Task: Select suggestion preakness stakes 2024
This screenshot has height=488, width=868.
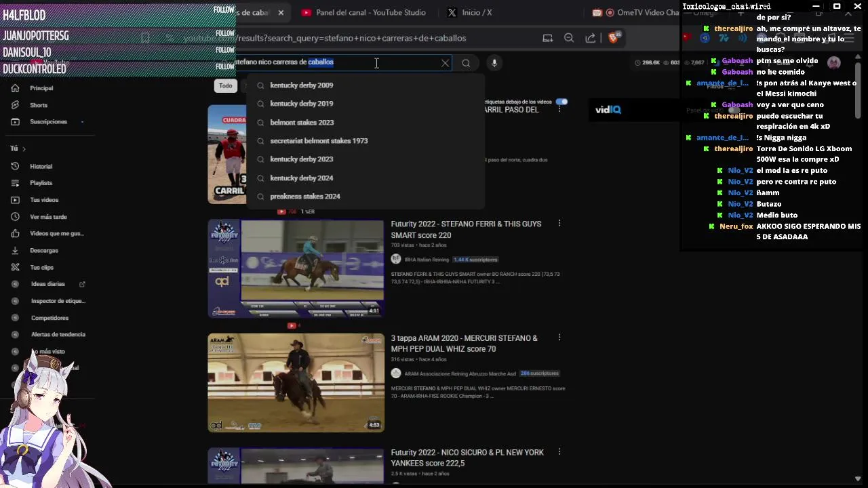Action: click(x=366, y=197)
